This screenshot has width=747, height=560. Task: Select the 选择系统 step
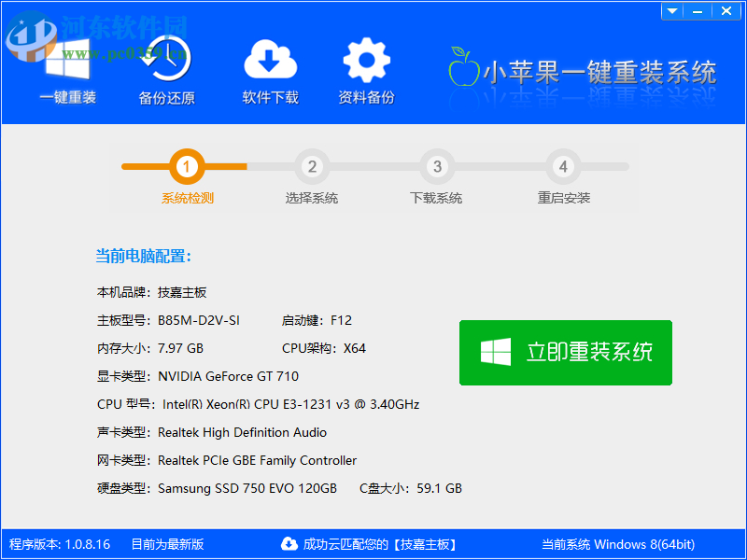311,198
